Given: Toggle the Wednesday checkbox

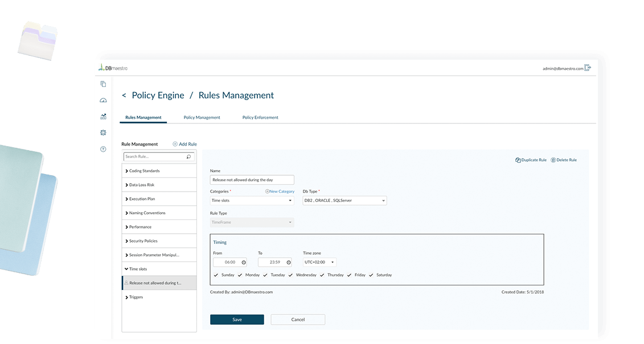Looking at the screenshot, I should (290, 275).
